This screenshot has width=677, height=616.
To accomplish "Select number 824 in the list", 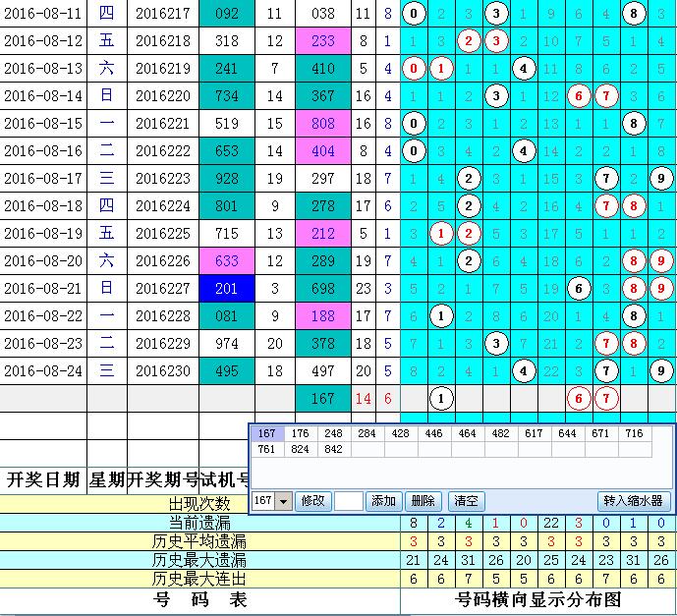I will [x=301, y=449].
